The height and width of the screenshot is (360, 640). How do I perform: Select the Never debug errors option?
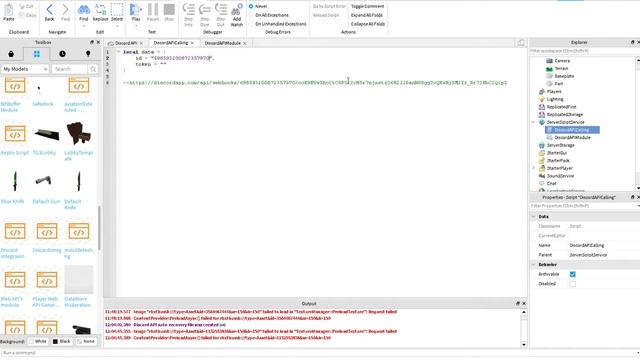[251, 6]
